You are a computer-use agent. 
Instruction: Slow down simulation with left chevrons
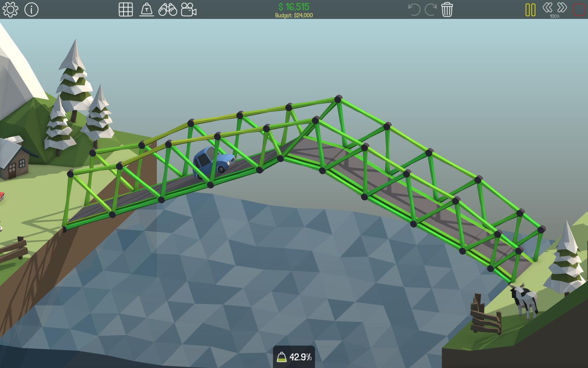(547, 7)
